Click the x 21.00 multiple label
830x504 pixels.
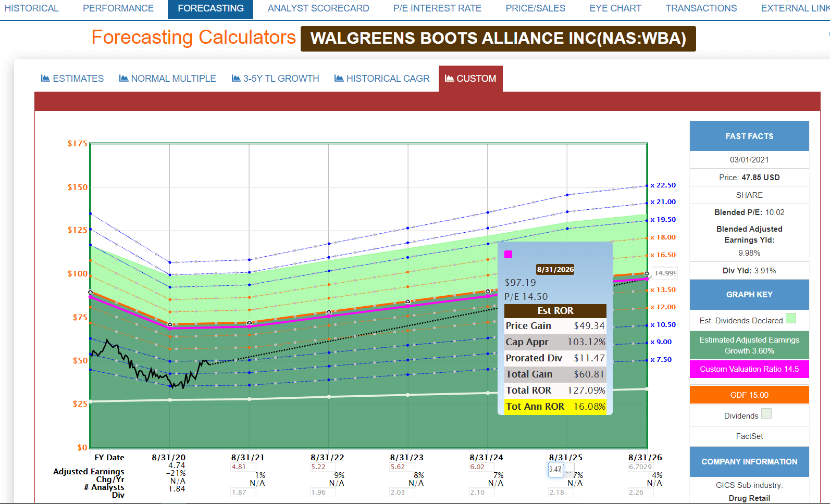(663, 201)
